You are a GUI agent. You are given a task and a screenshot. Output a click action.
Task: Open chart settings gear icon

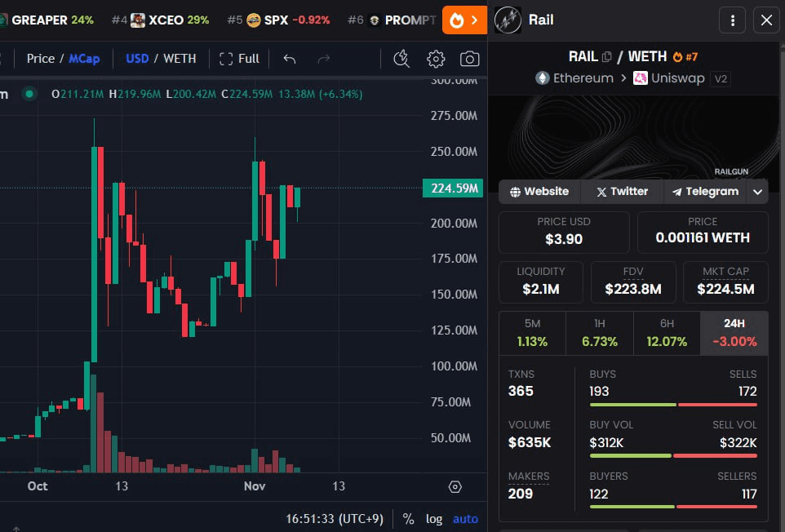click(436, 59)
